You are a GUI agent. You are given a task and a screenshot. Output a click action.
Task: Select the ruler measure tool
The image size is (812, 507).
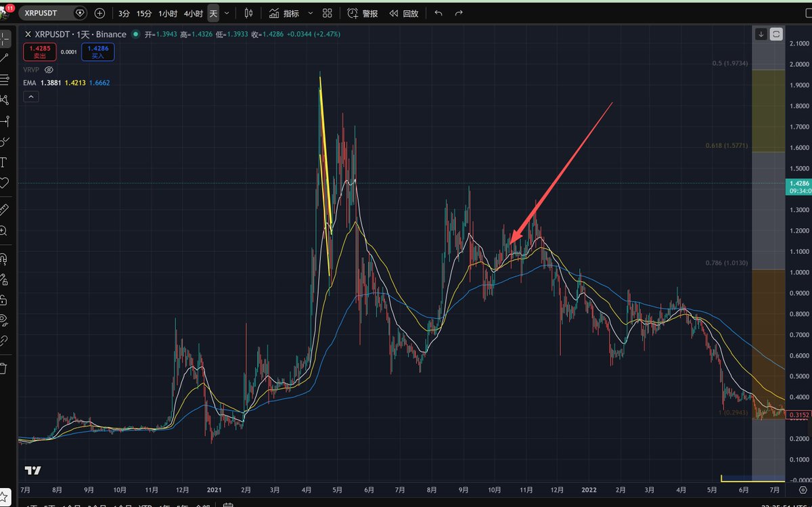pos(4,209)
